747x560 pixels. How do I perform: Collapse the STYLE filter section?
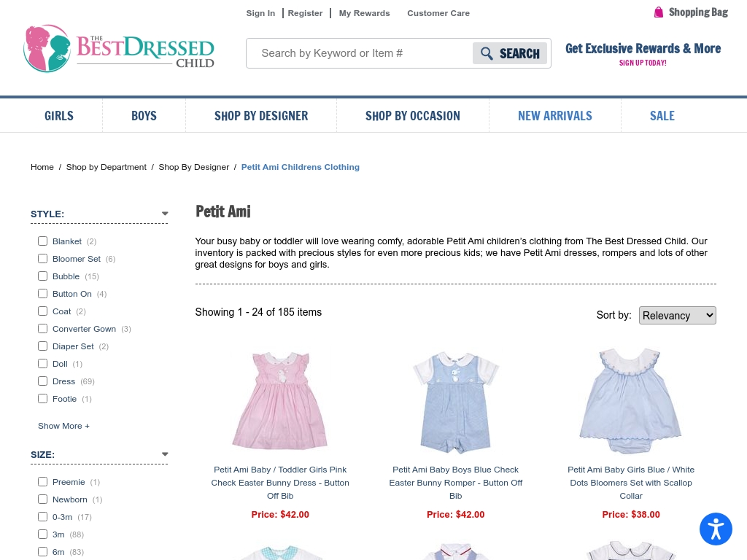click(x=165, y=213)
